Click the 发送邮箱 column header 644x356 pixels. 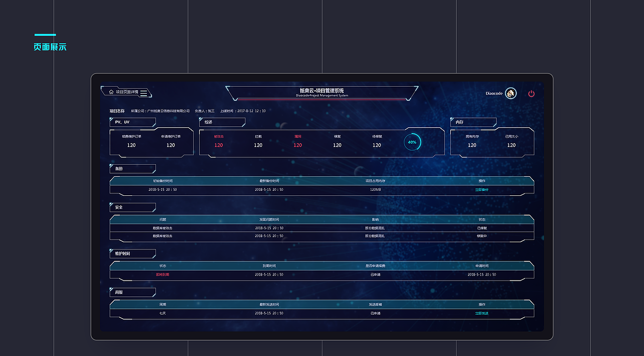[x=375, y=305]
